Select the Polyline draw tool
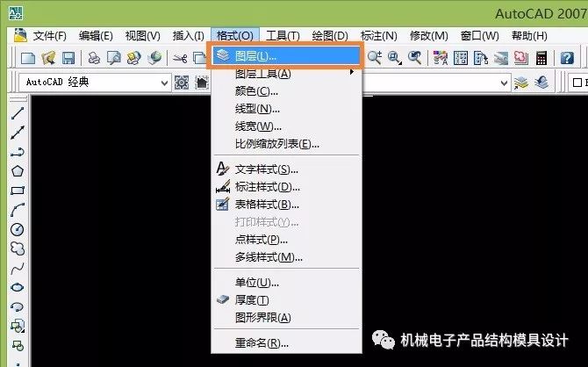 (18, 152)
